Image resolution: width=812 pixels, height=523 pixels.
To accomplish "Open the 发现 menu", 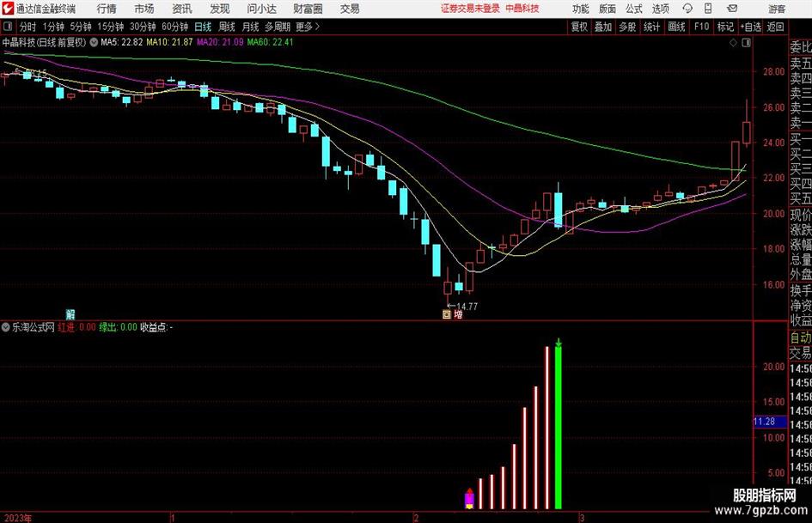I will pos(220,9).
